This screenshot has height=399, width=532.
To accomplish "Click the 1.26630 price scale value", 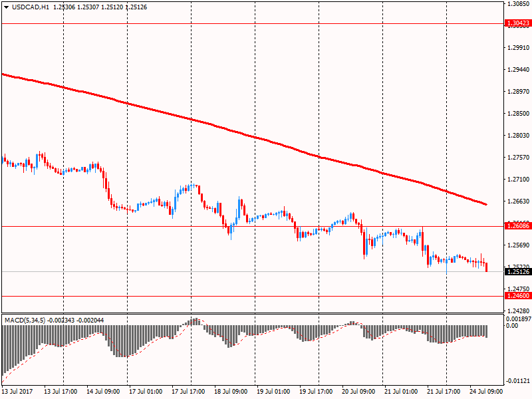I will pos(518,201).
